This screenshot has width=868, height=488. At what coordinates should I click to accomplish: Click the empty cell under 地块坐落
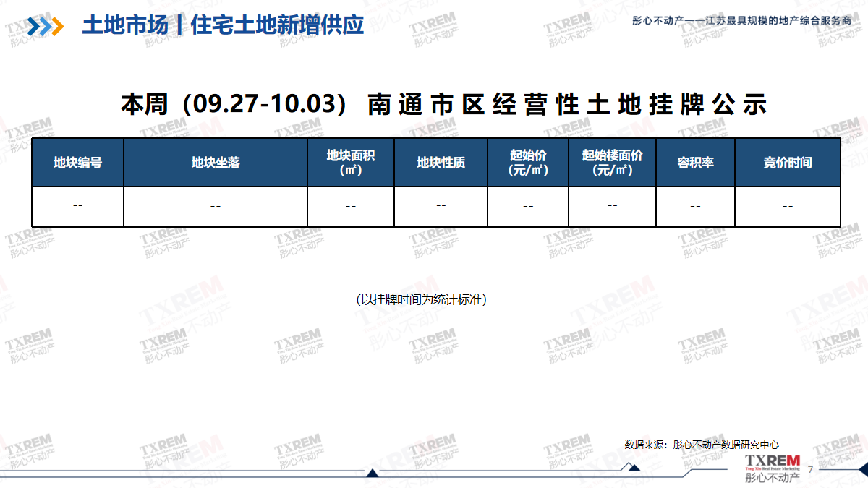[216, 207]
